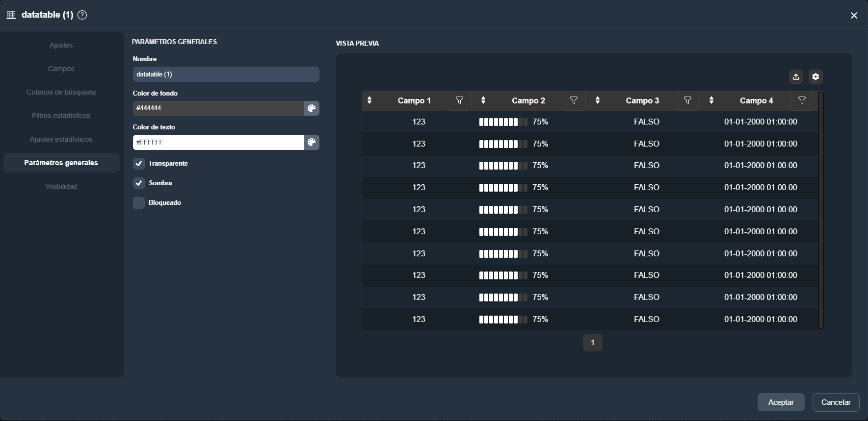The height and width of the screenshot is (421, 868).
Task: Open palette for Color de fondo
Action: coord(312,108)
